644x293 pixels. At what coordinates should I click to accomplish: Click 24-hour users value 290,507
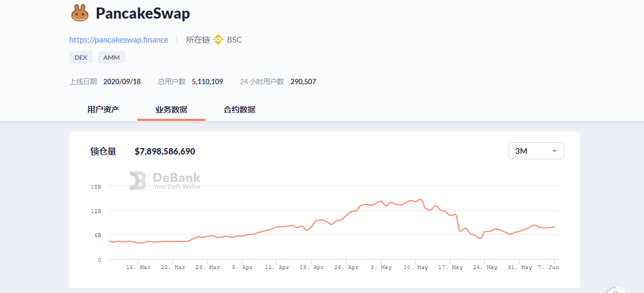click(x=303, y=82)
